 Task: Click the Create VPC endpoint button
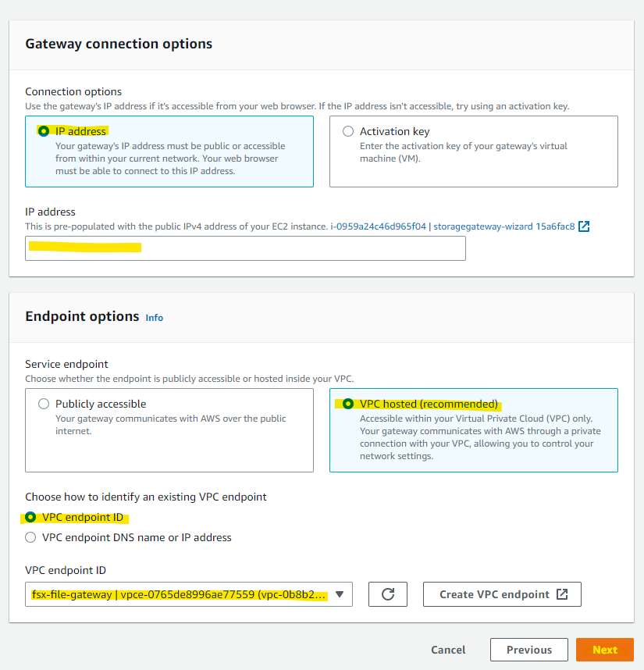[502, 594]
